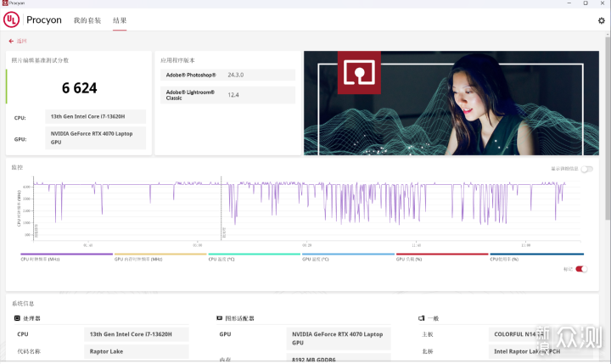Screen dimensions: 611x364
Task: Select the GPU load legend
Action: (442, 257)
